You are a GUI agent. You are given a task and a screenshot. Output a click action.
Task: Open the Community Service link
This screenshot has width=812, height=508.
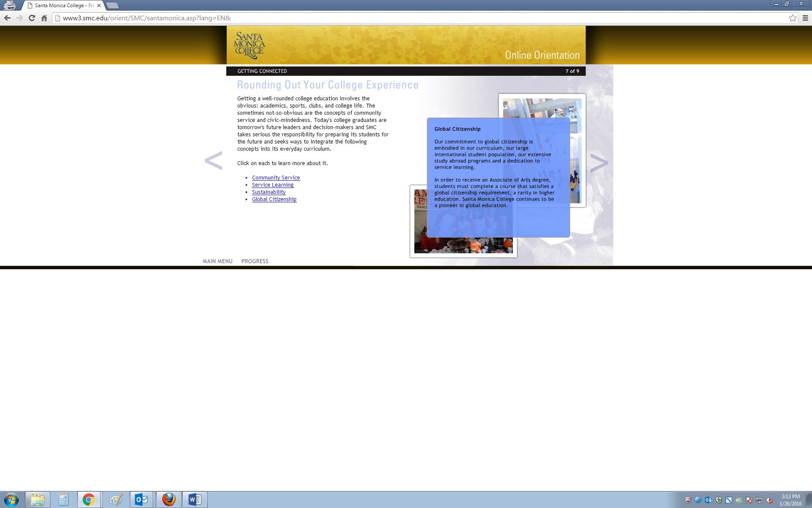(x=276, y=178)
